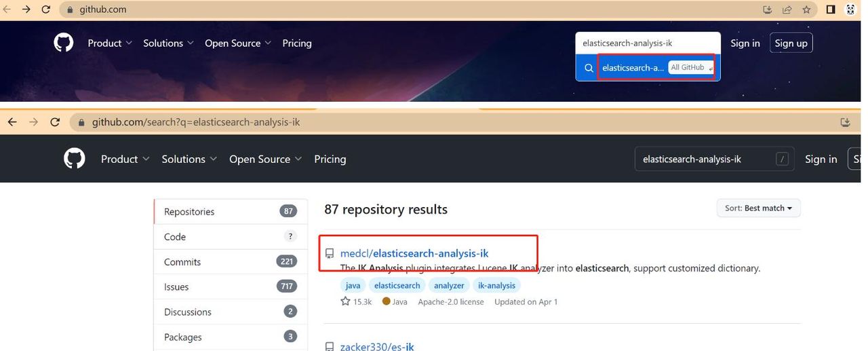Click magnifier icon in search suggestion row

(x=589, y=68)
